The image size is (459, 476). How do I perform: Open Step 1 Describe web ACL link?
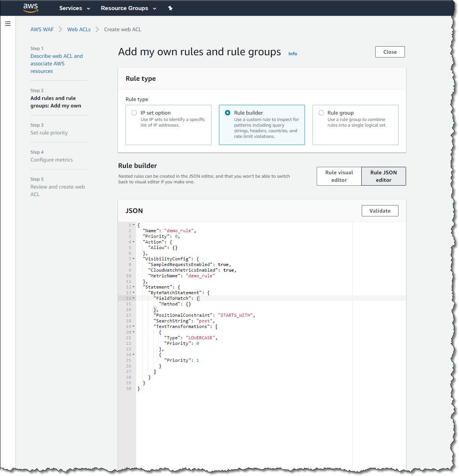(56, 63)
